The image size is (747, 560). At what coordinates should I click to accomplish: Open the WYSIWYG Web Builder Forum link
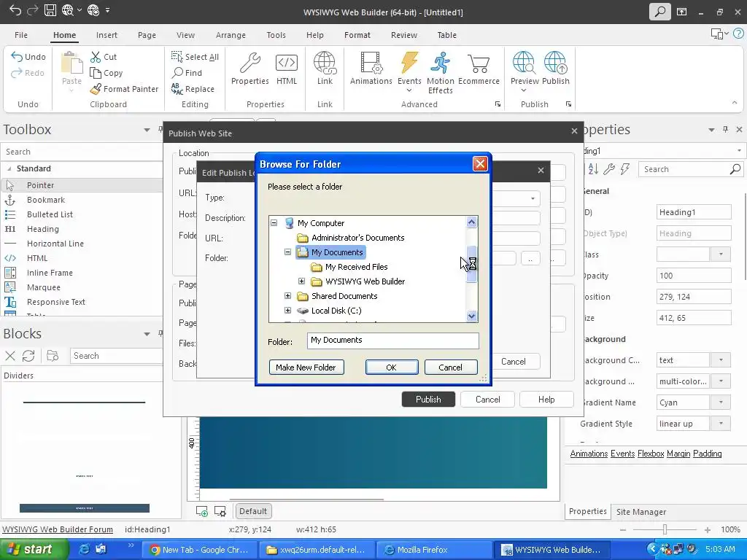[58, 529]
